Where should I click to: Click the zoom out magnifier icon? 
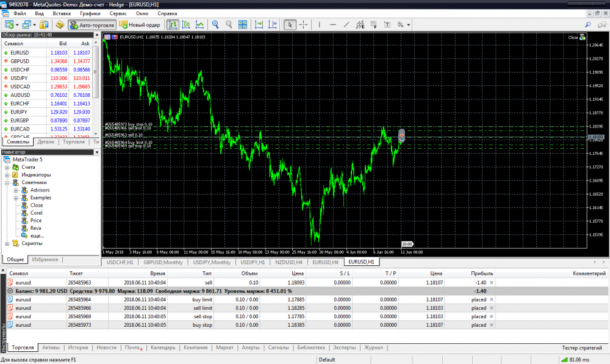point(229,25)
